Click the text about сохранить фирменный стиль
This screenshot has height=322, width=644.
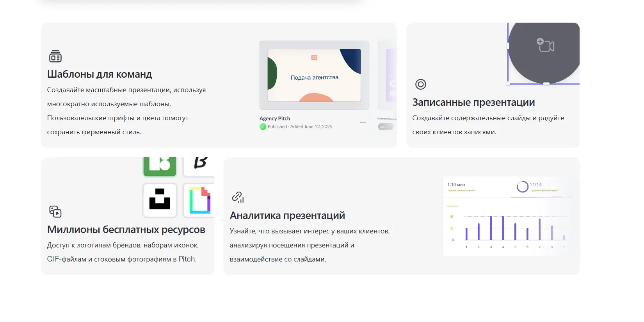click(94, 132)
